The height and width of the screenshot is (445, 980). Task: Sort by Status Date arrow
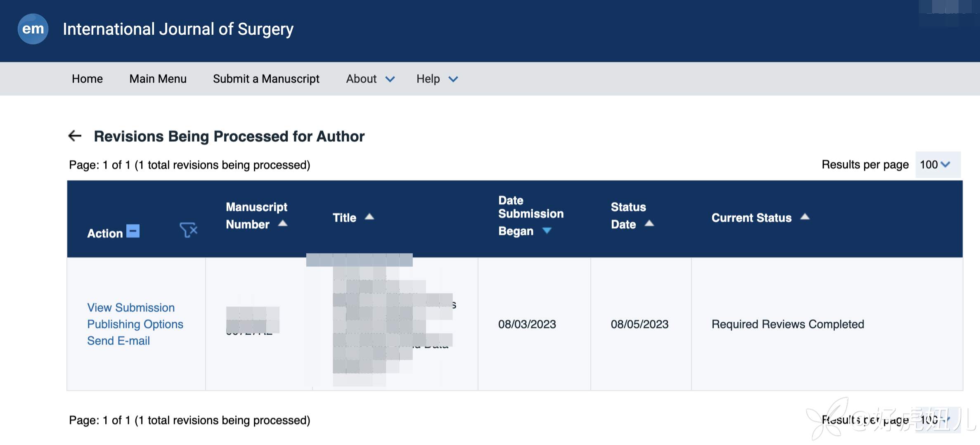click(649, 224)
